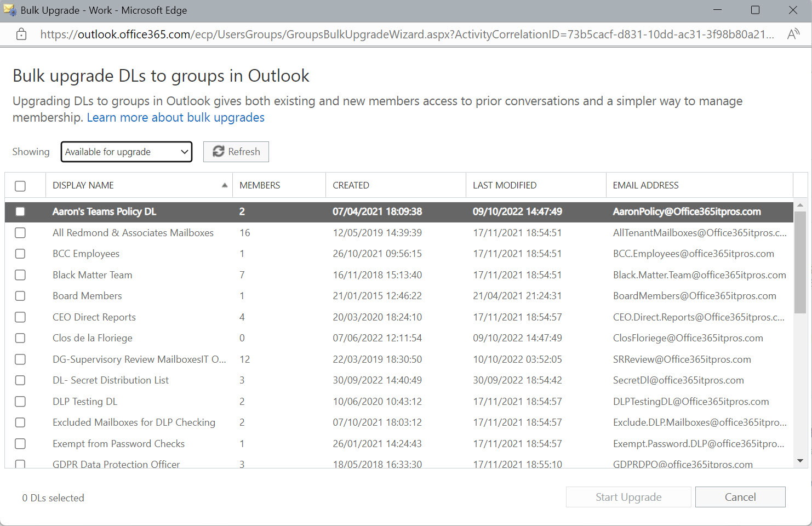
Task: Click the lock icon in address bar
Action: pos(21,35)
